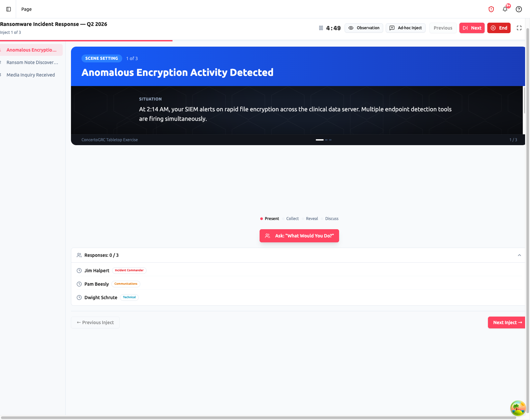The width and height of the screenshot is (530, 420).
Task: Click the SCENE SETTING badge
Action: [102, 58]
